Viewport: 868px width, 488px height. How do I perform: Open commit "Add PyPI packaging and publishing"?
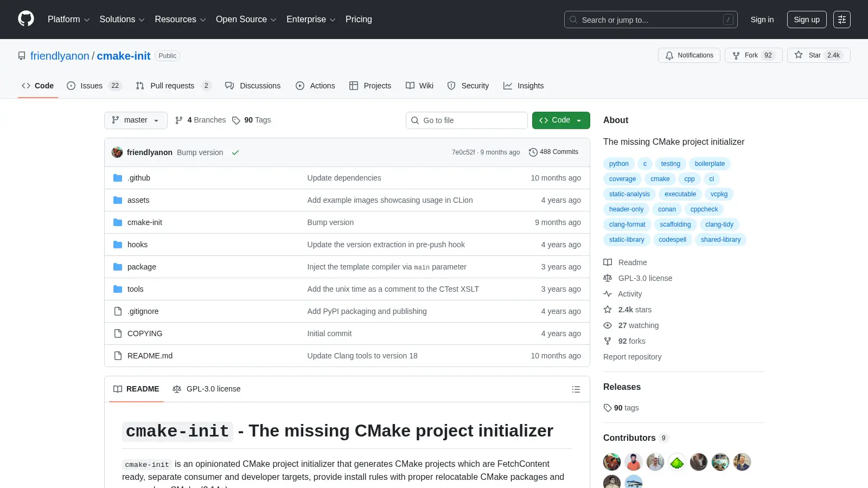click(367, 311)
